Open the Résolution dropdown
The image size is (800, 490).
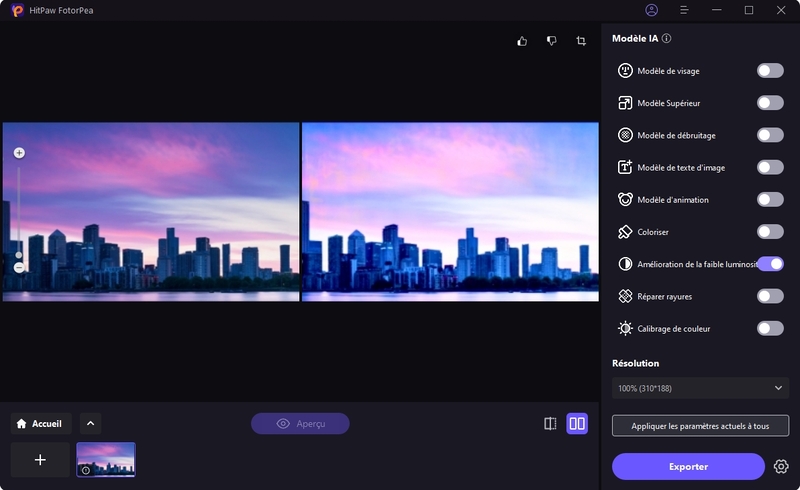click(x=700, y=388)
